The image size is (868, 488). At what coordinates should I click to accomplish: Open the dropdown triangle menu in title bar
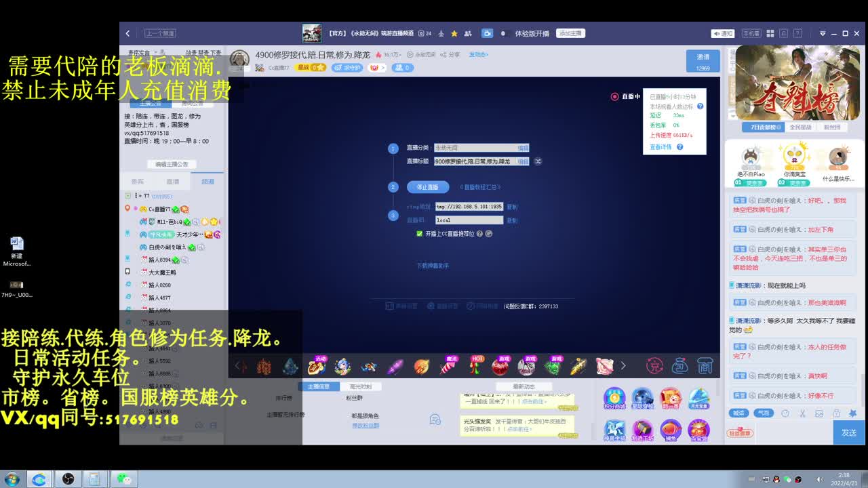click(823, 33)
